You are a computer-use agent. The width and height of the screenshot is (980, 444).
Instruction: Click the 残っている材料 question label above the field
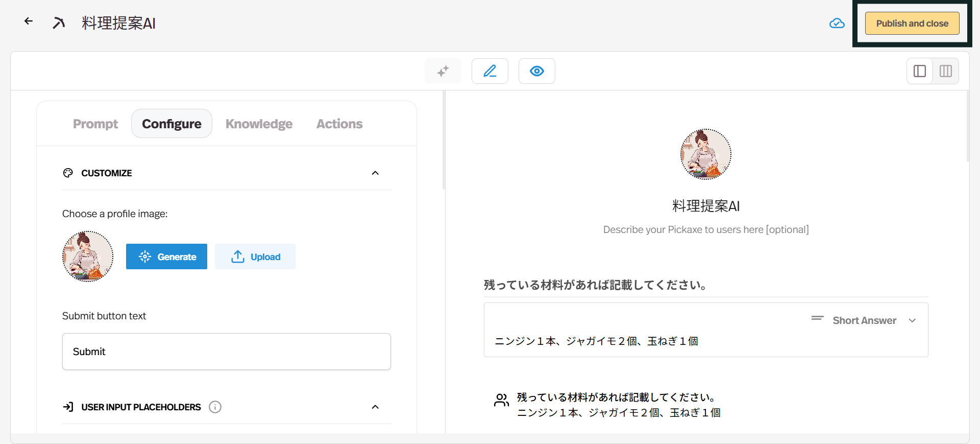tap(595, 285)
